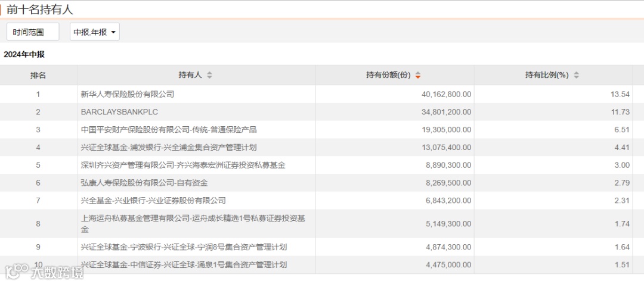Click share amount 13,075,400.00
This screenshot has height=284, width=644.
coord(447,148)
